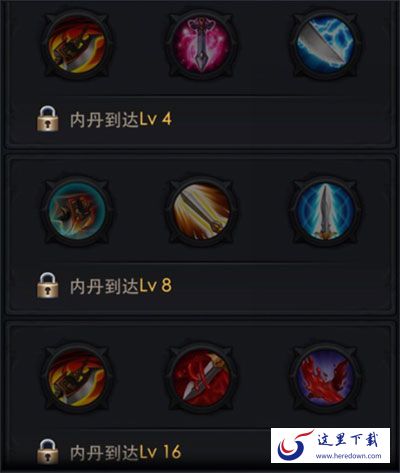Click the padlock beside 内丹到达Lv 16
The height and width of the screenshot is (473, 400).
click(x=48, y=452)
